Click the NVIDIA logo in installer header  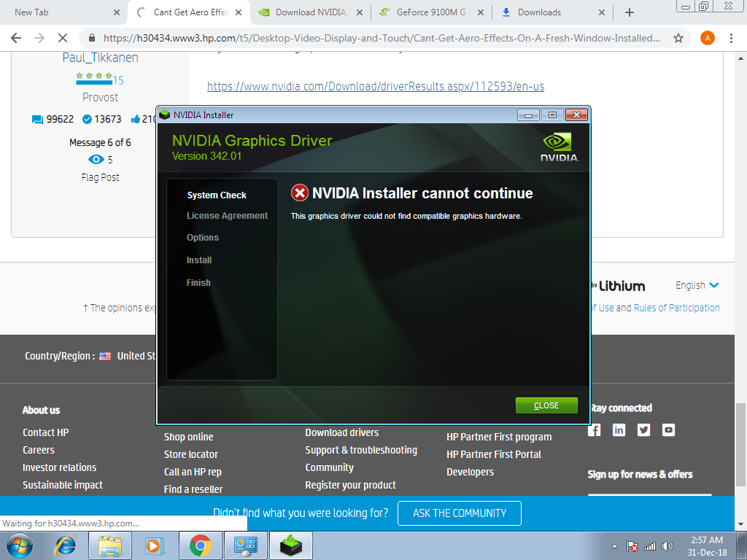click(560, 147)
